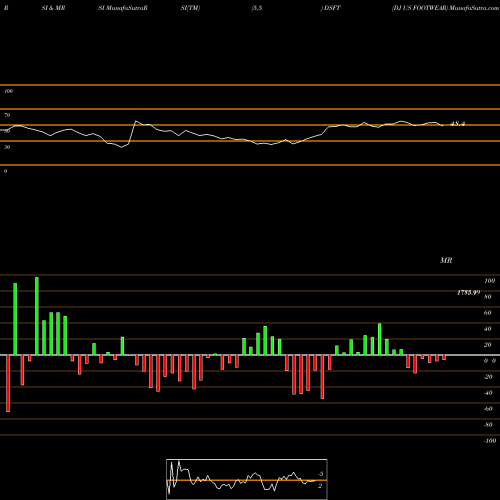500x500 pixels.
Task: Click the MR axis label -80
Action: pyautogui.click(x=488, y=425)
